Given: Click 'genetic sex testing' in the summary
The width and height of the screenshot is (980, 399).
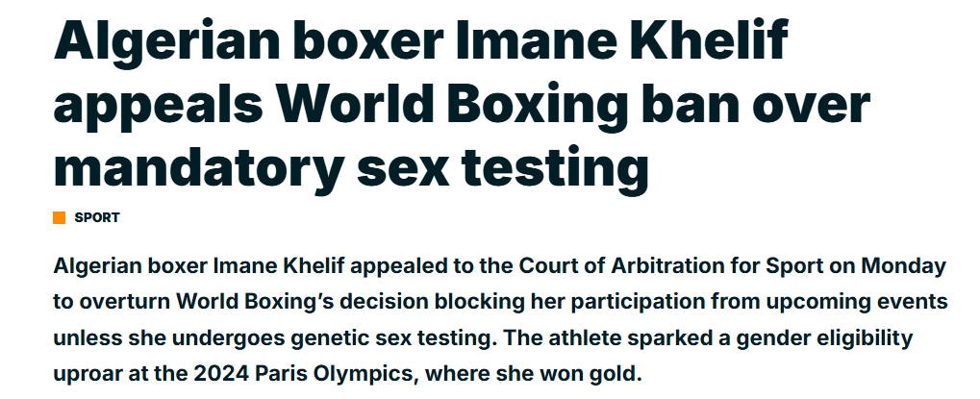Looking at the screenshot, I should 393,339.
